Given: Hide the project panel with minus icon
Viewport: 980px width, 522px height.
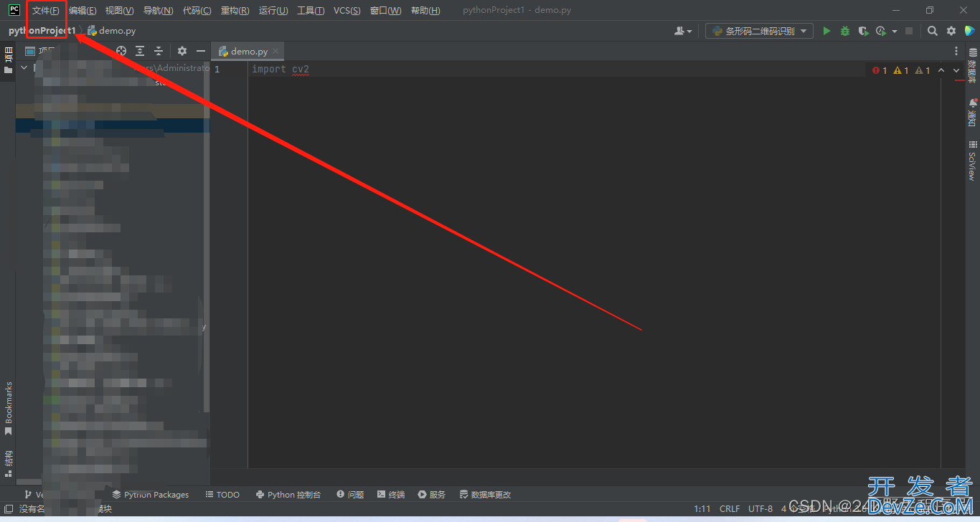Looking at the screenshot, I should click(201, 51).
